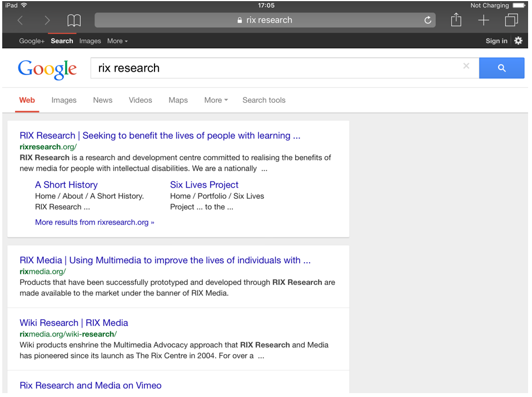Tap the 'Not Charging' status text
The image size is (532, 397).
[x=490, y=6]
